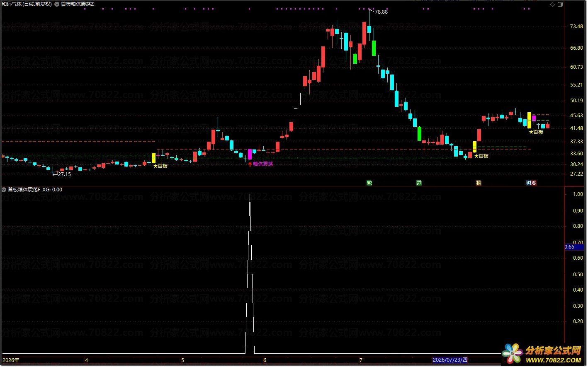Click the blue 财 event marker
588x367 pixels.
pyautogui.click(x=529, y=183)
